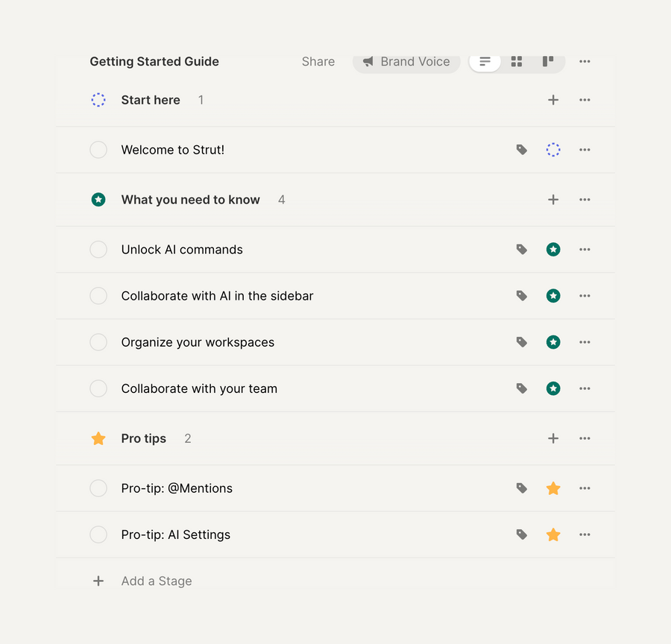Screen dimensions: 671x644
Task: Switch to list view in the toolbar
Action: (x=485, y=62)
